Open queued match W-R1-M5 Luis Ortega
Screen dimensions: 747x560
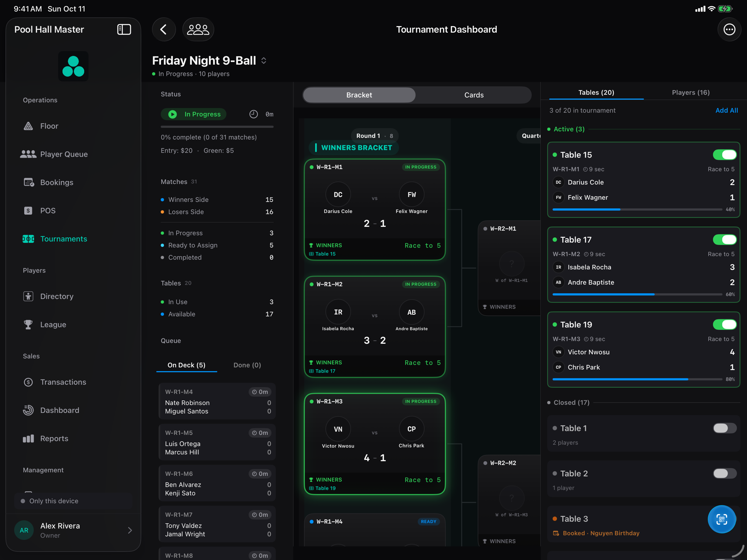pyautogui.click(x=217, y=442)
